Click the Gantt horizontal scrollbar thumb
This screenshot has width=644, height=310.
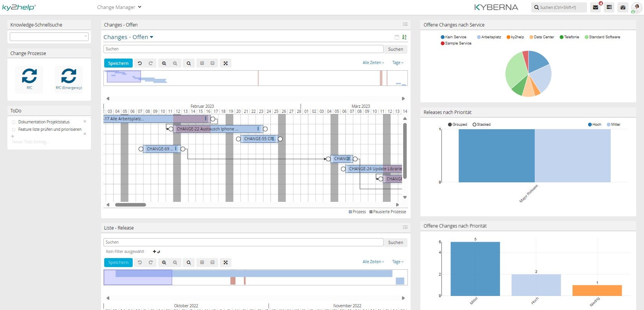(x=130, y=205)
